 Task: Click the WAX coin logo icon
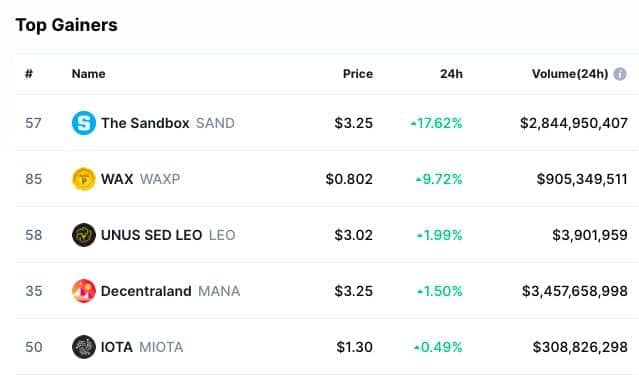(84, 179)
